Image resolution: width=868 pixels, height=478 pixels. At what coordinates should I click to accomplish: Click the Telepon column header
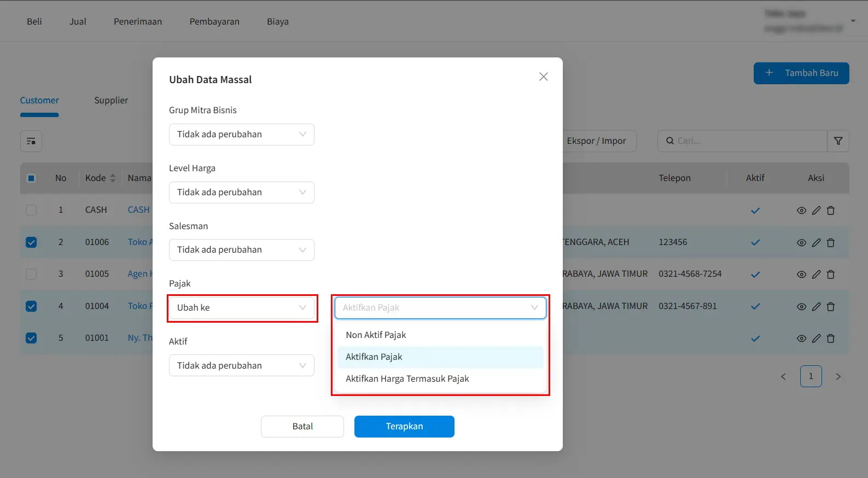pyautogui.click(x=674, y=178)
